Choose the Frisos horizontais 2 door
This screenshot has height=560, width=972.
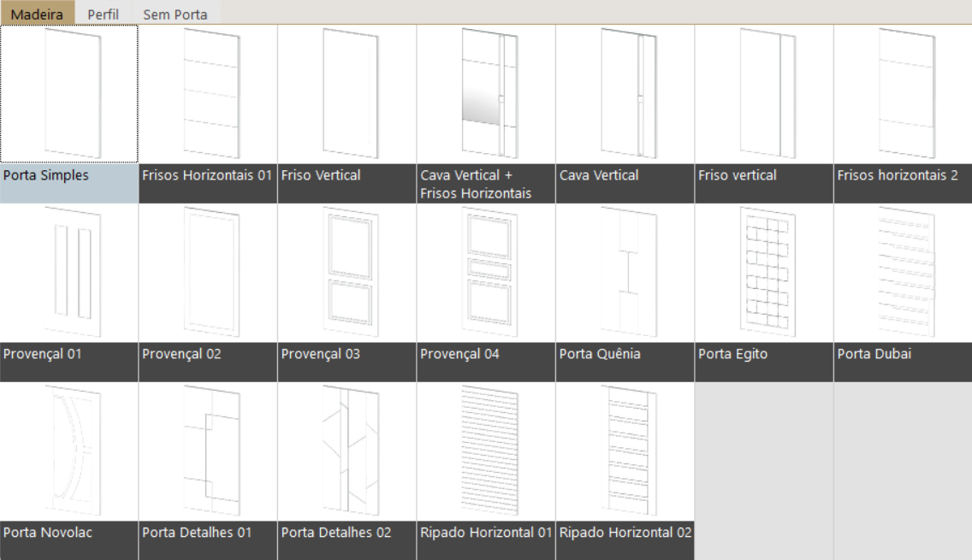[903, 93]
